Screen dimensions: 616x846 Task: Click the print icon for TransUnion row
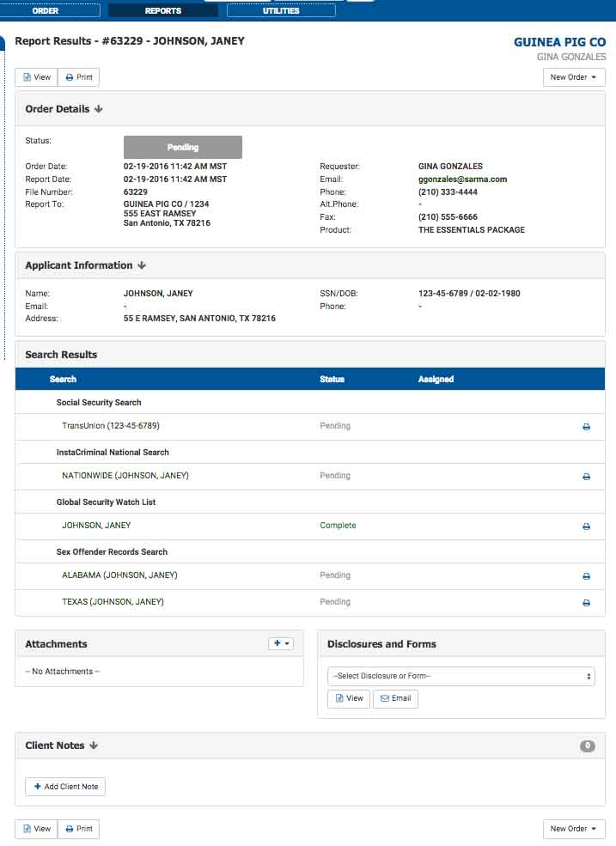(587, 427)
